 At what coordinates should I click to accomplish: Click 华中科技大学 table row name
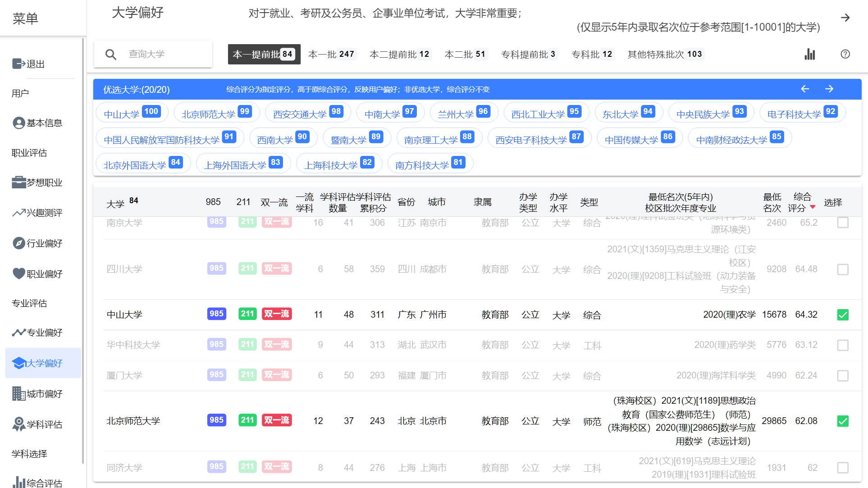click(133, 345)
